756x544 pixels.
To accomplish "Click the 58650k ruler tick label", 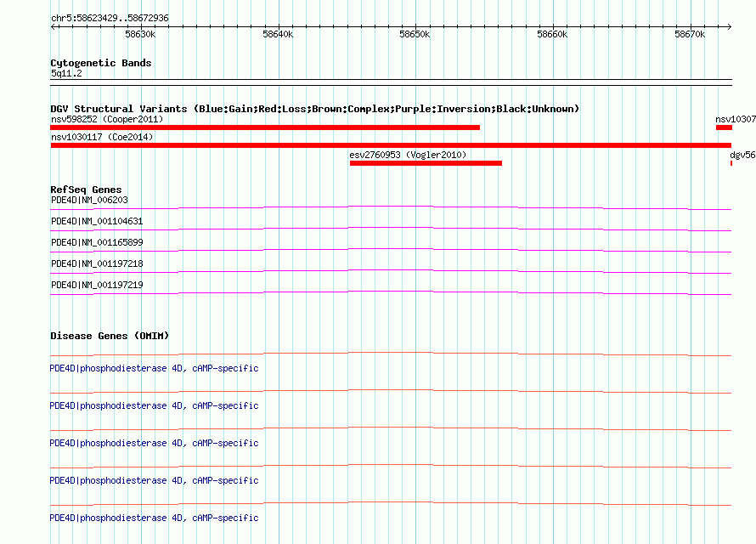I will tap(415, 34).
